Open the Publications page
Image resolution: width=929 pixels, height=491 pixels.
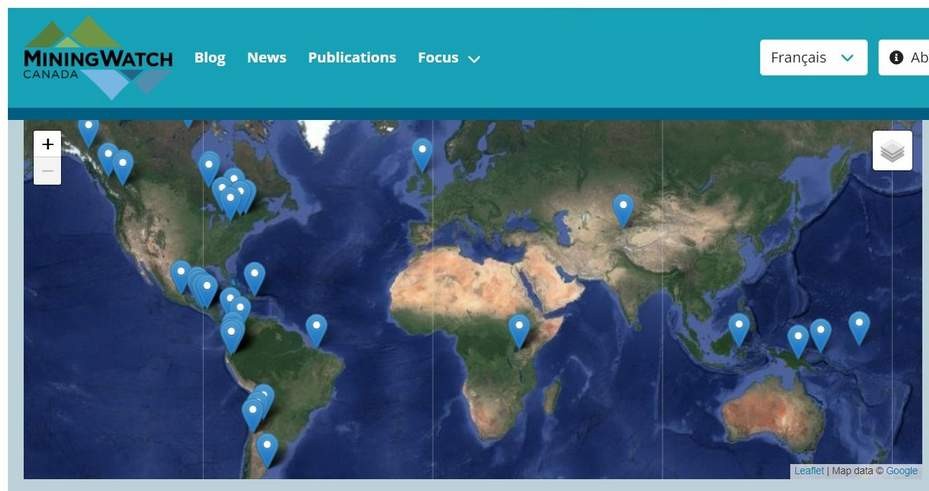tap(352, 58)
